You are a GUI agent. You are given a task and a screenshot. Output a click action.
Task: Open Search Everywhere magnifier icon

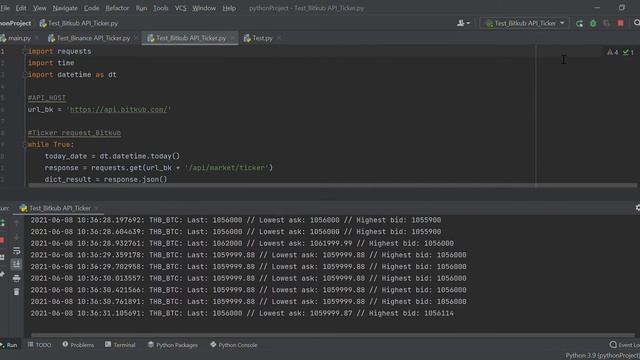pyautogui.click(x=637, y=23)
